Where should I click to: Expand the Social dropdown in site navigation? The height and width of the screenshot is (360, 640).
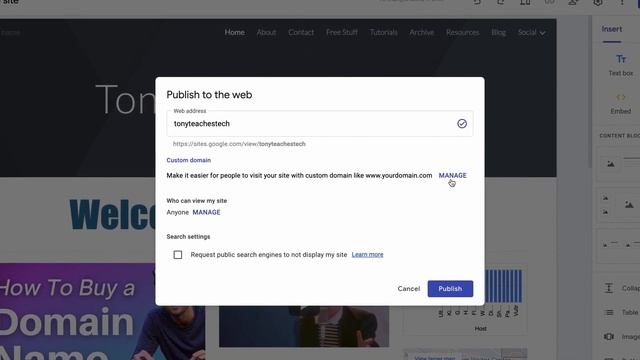point(531,32)
